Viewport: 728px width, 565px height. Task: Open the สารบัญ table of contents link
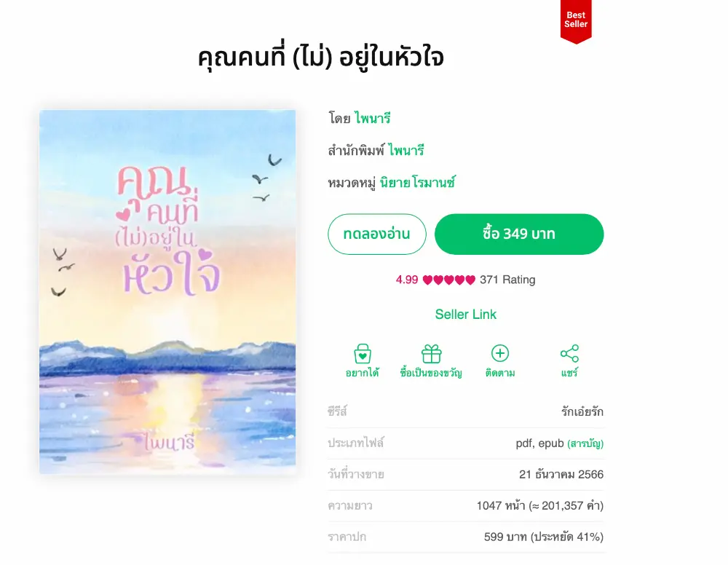[x=585, y=443]
